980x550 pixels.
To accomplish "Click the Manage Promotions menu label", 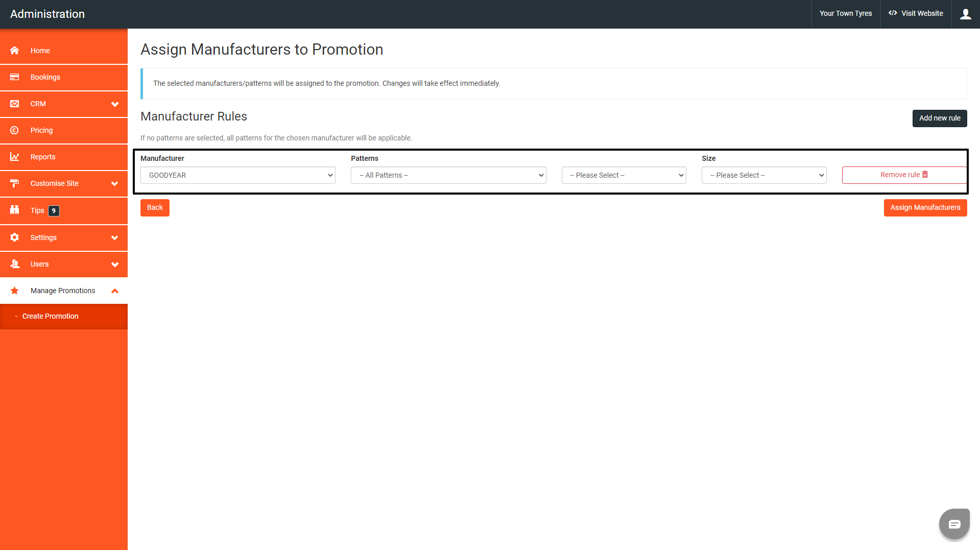I will [63, 291].
